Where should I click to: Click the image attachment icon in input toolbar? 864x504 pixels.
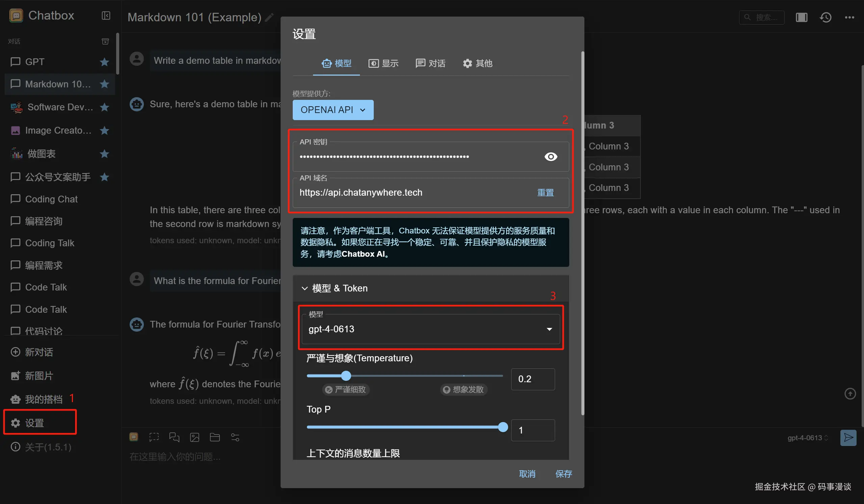(x=194, y=437)
